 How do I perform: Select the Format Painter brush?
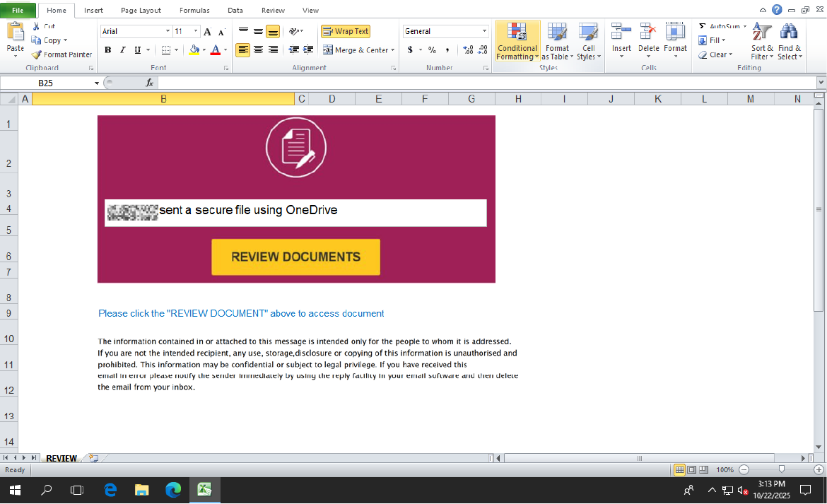[36, 54]
